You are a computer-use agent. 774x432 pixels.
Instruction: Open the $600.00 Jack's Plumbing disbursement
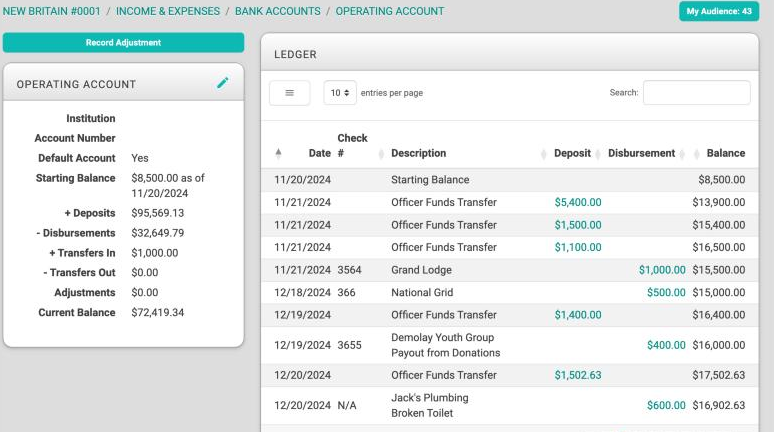(x=666, y=405)
